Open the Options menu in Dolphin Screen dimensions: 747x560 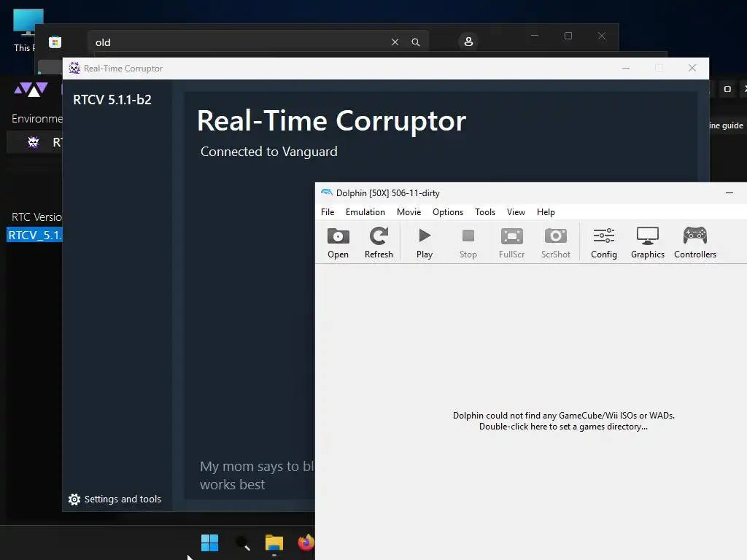click(448, 212)
